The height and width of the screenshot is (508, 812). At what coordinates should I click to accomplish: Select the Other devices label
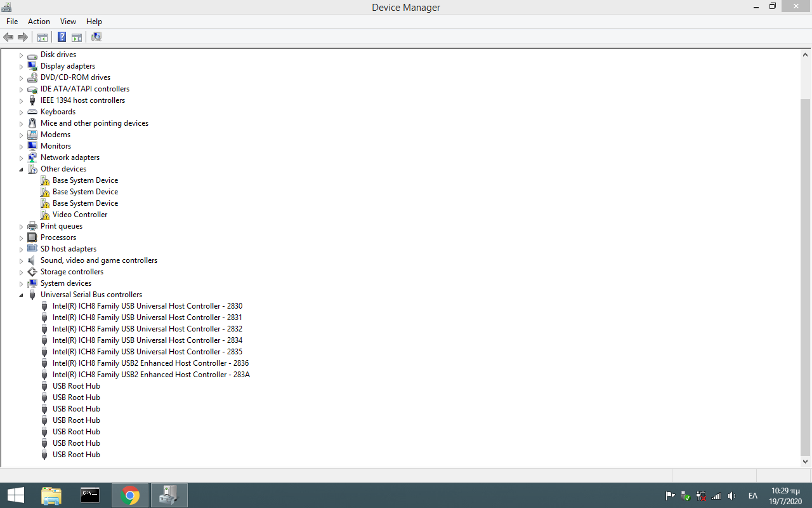click(x=63, y=169)
